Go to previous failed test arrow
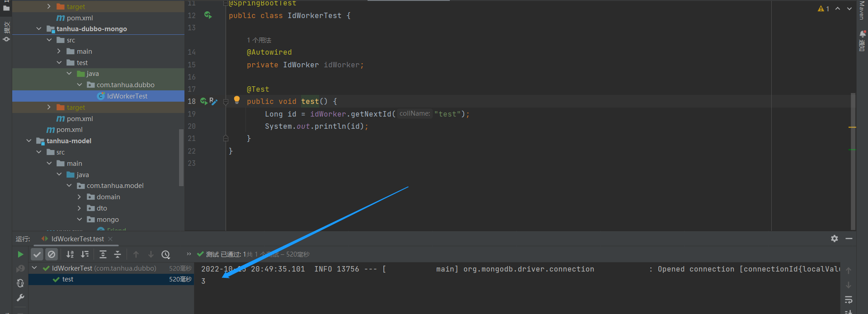The height and width of the screenshot is (314, 868). pos(136,254)
